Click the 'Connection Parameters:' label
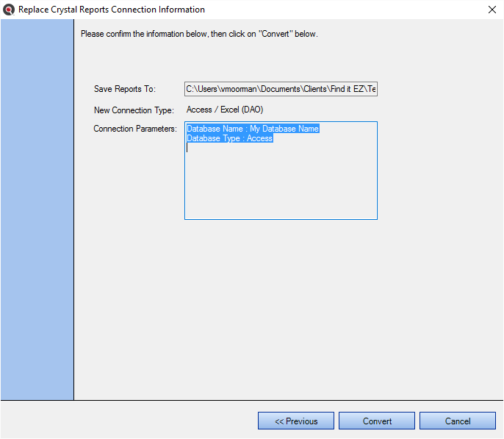This screenshot has height=439, width=504. (135, 129)
